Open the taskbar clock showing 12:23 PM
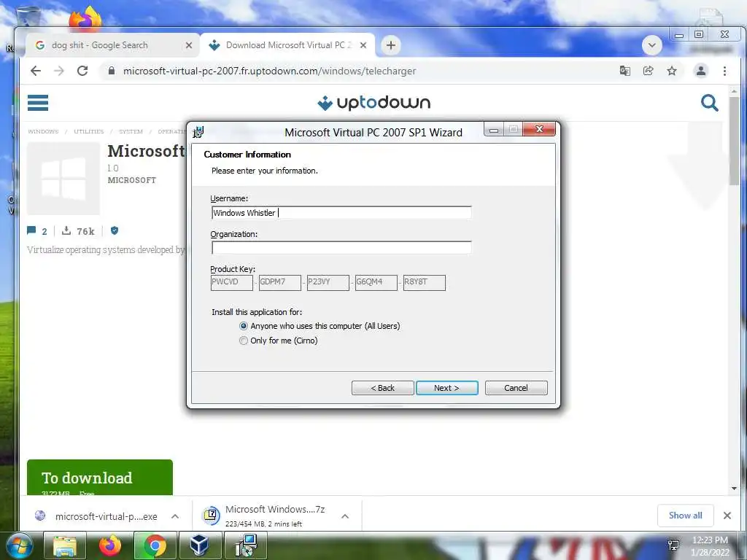This screenshot has width=747, height=560. click(710, 546)
